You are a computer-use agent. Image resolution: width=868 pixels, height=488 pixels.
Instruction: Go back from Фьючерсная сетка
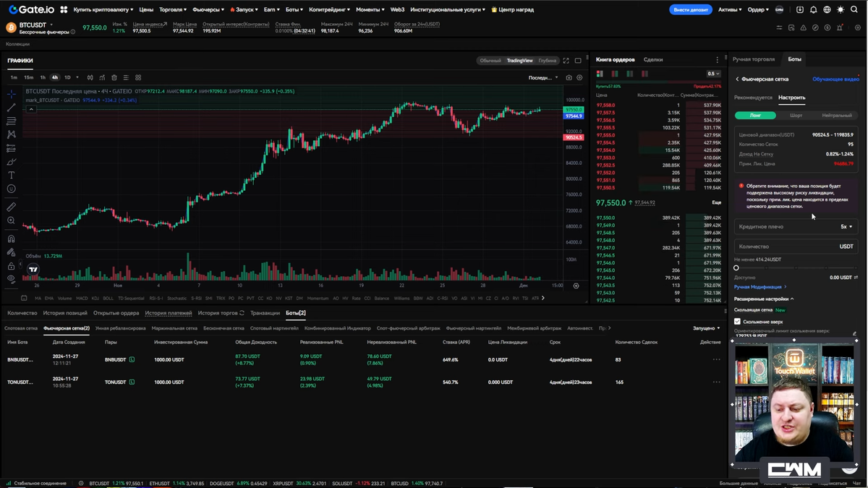tap(737, 79)
